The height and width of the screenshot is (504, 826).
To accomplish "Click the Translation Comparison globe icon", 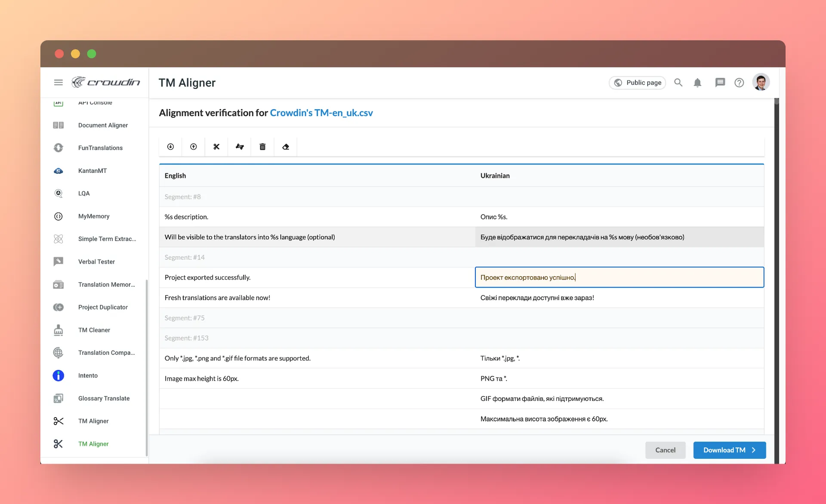I will tap(59, 353).
